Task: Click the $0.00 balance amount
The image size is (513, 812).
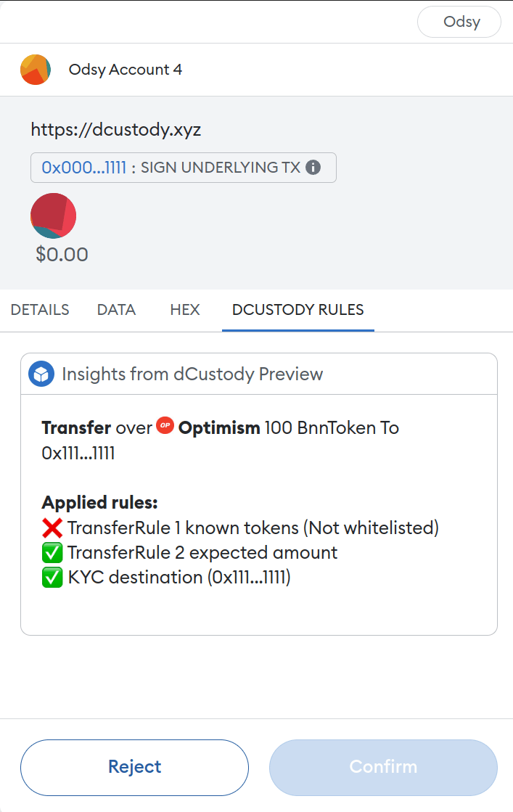Action: [x=60, y=254]
